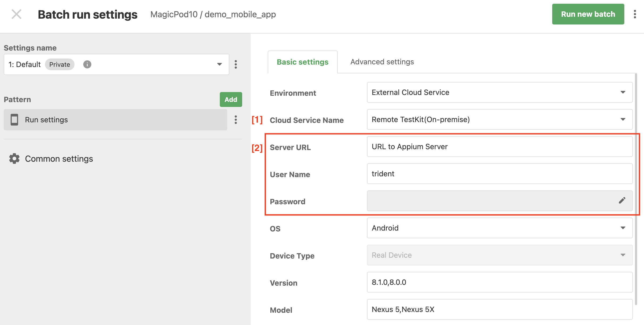Run new batch
644x325 pixels.
click(x=588, y=14)
